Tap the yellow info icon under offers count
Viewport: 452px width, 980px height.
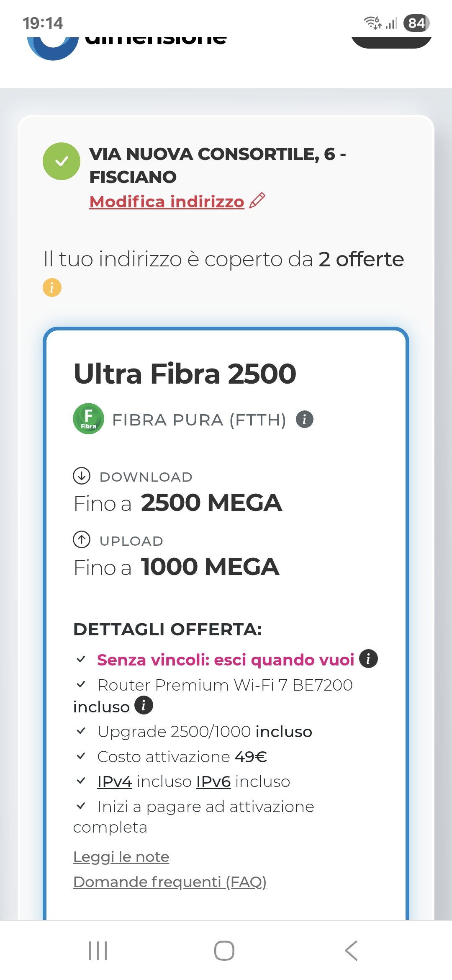(52, 288)
